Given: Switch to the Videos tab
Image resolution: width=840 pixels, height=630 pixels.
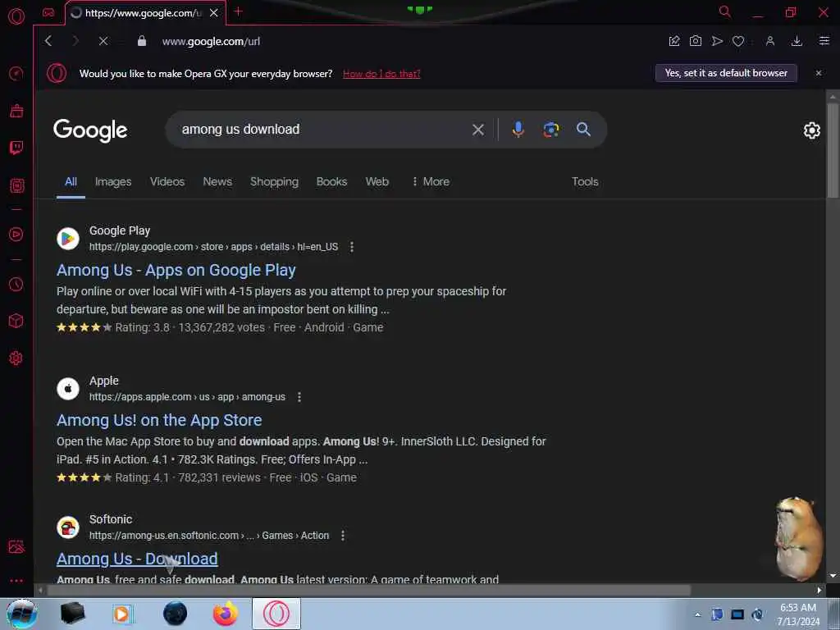Looking at the screenshot, I should (x=167, y=181).
